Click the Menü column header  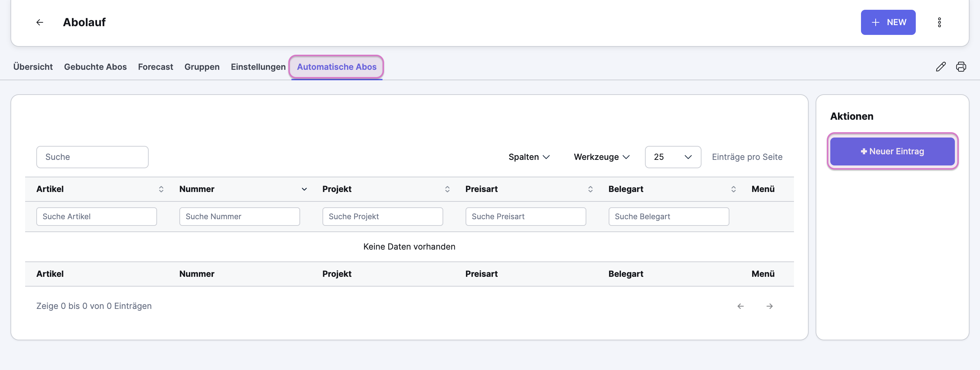[x=763, y=189]
